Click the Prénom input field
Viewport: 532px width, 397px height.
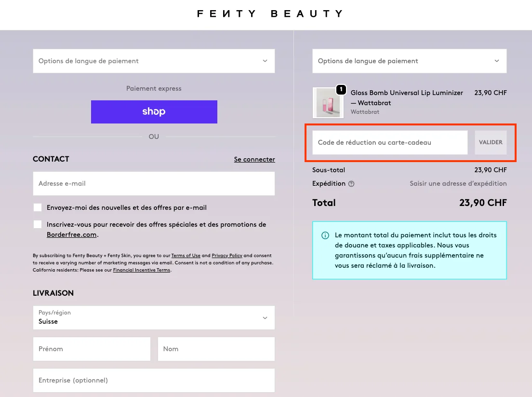tap(92, 349)
